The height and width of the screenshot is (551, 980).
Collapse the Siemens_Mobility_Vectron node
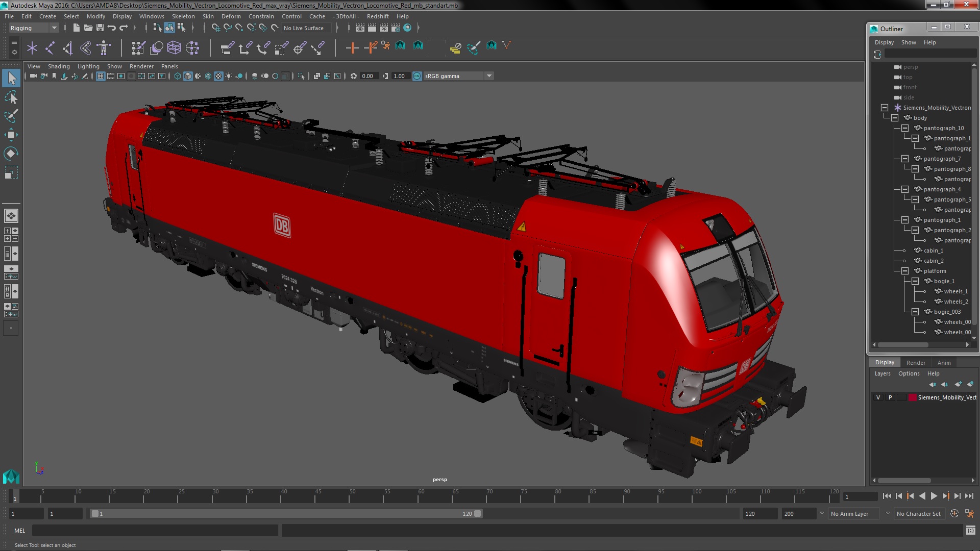click(x=885, y=108)
